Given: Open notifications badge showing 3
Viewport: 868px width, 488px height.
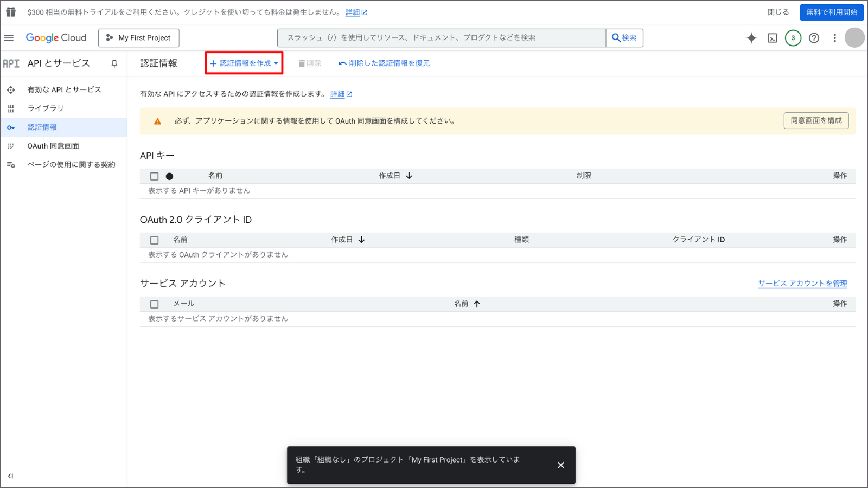Looking at the screenshot, I should coord(793,38).
